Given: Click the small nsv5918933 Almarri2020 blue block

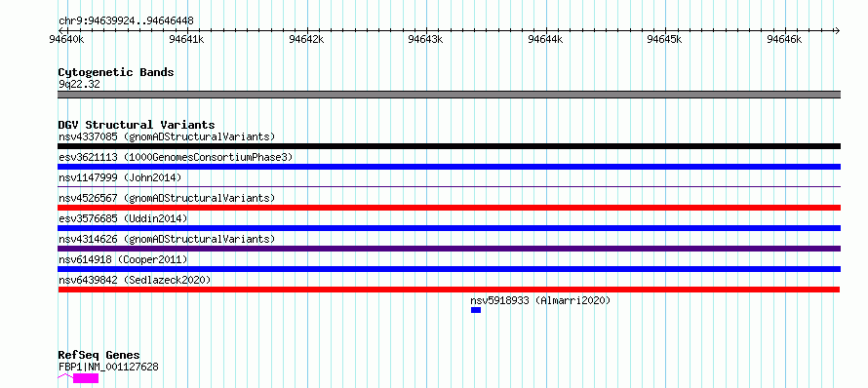Looking at the screenshot, I should pyautogui.click(x=476, y=310).
